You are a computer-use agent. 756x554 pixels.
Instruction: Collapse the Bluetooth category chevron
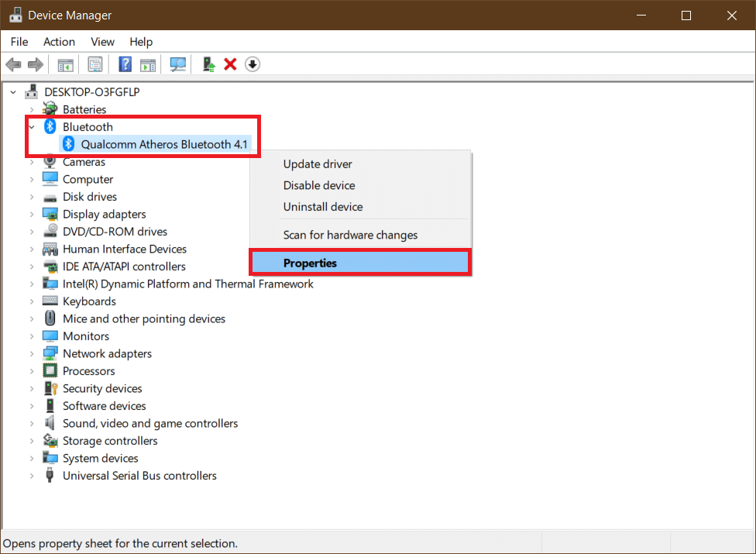pyautogui.click(x=32, y=127)
